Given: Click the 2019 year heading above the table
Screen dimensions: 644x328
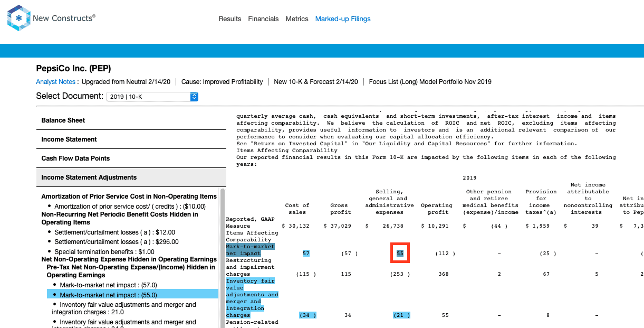Looking at the screenshot, I should coord(469,178).
